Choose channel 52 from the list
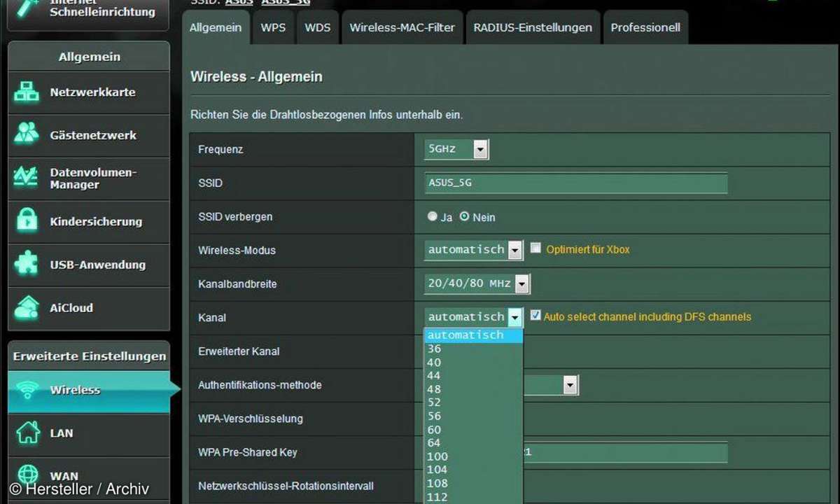The image size is (840, 504). pos(473,402)
